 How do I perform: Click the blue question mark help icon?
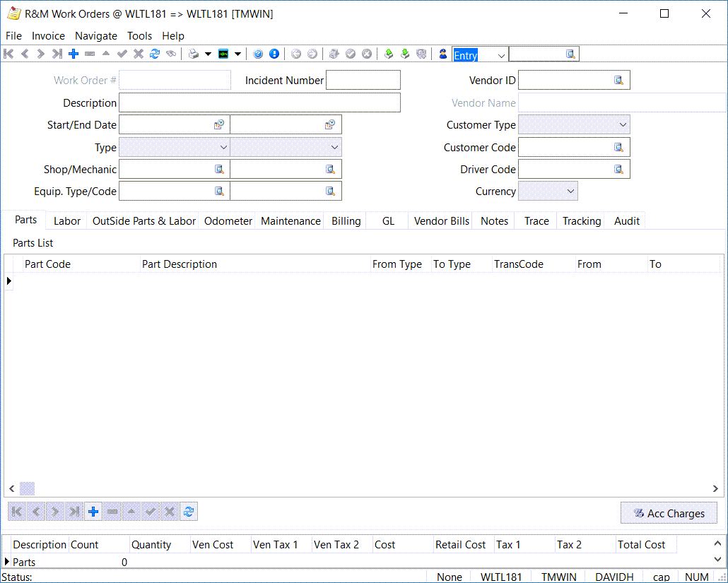click(x=258, y=54)
